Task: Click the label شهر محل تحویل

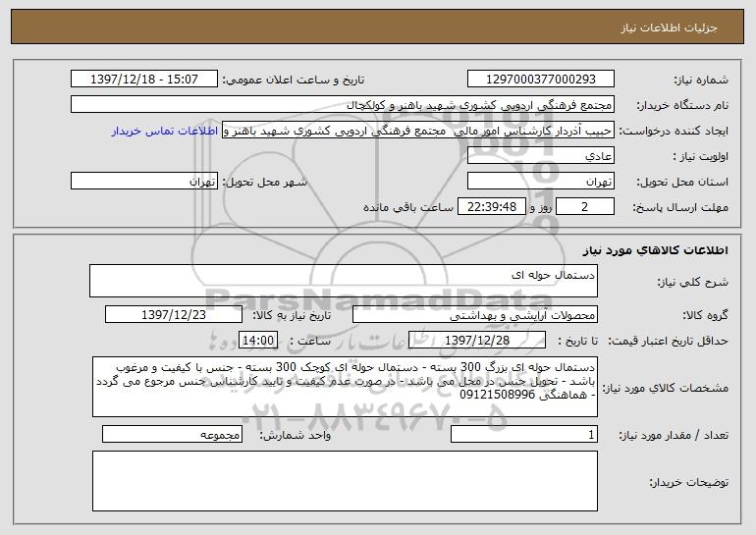Action: pos(264,183)
